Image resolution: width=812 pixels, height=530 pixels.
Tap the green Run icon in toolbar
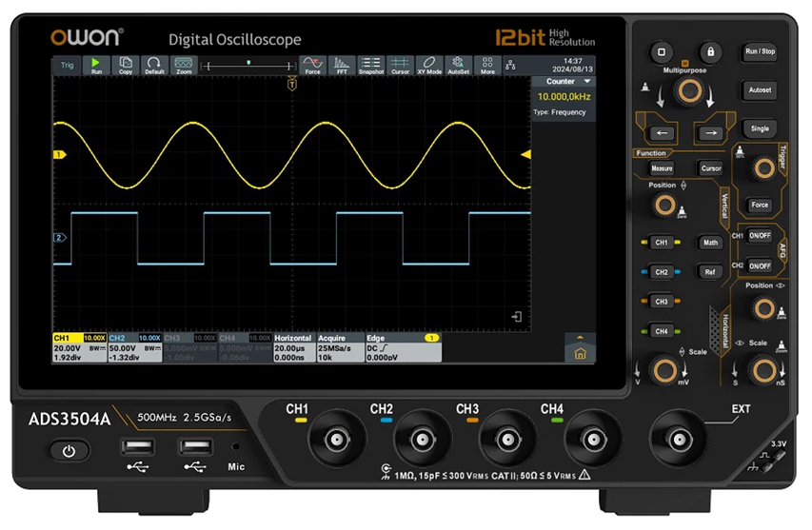(96, 65)
